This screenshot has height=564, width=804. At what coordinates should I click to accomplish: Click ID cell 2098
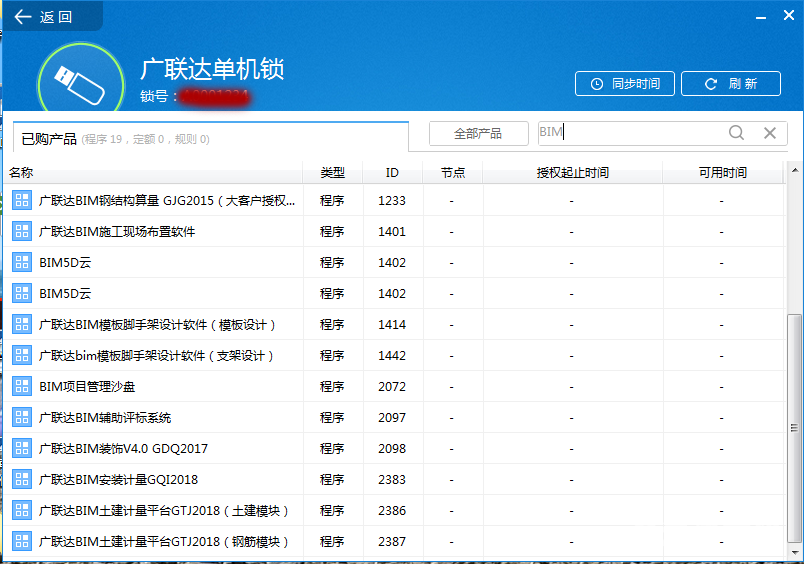[392, 449]
